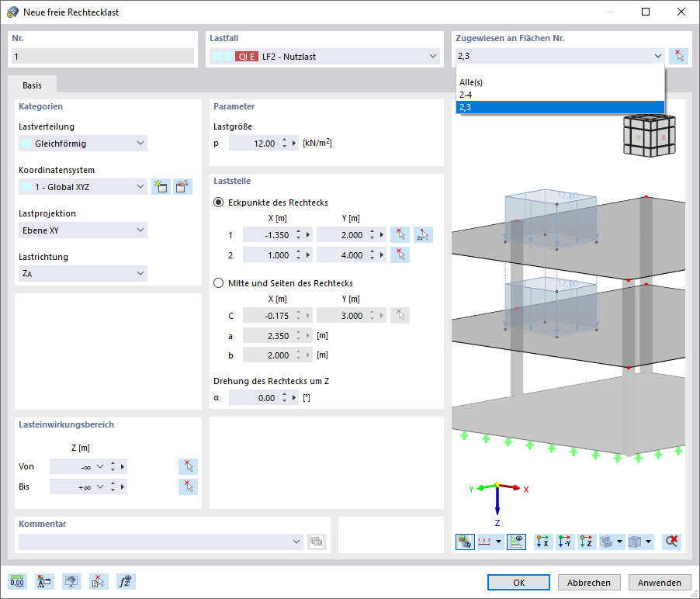Click the second bottom-left toolbar icon
Viewport: 700px width, 599px height.
point(44,582)
